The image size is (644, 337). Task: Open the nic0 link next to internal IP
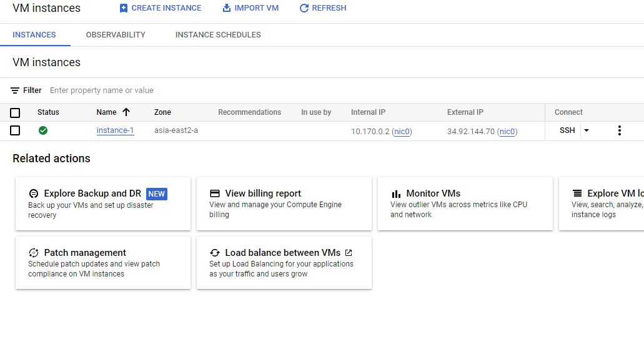click(x=402, y=131)
